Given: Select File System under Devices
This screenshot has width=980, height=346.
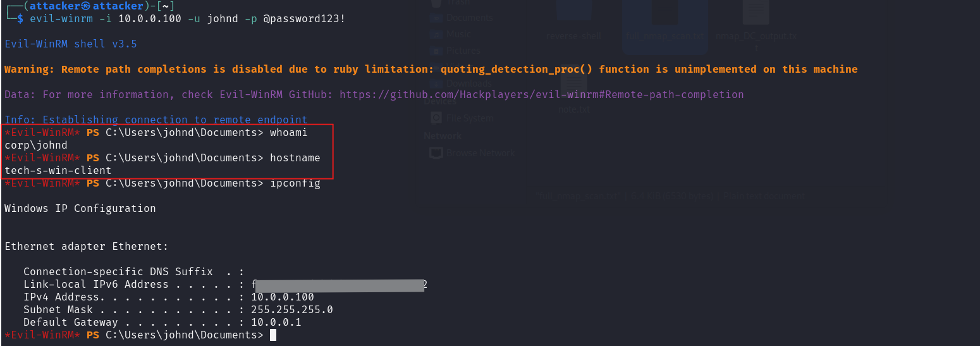Looking at the screenshot, I should pyautogui.click(x=471, y=118).
